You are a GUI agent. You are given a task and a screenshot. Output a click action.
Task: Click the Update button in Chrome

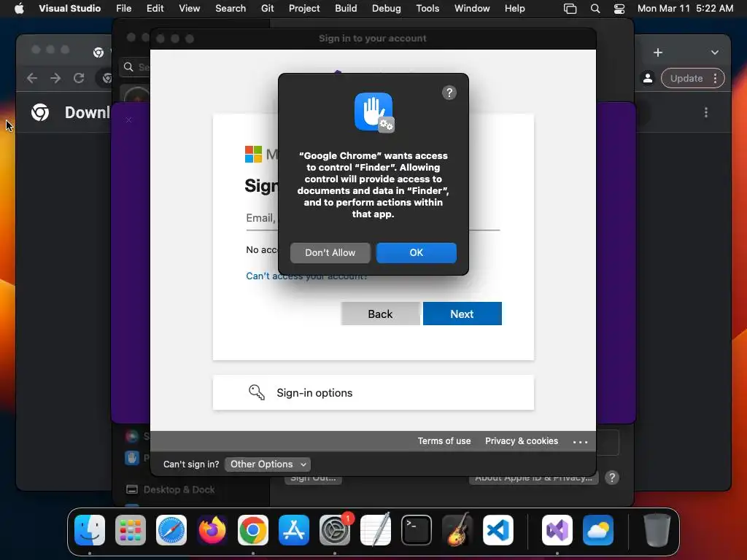686,78
